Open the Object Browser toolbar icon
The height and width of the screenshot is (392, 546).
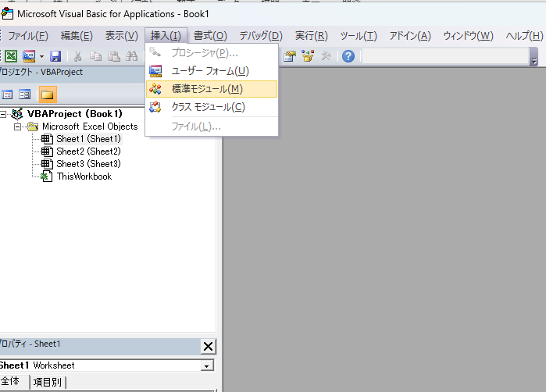point(308,56)
